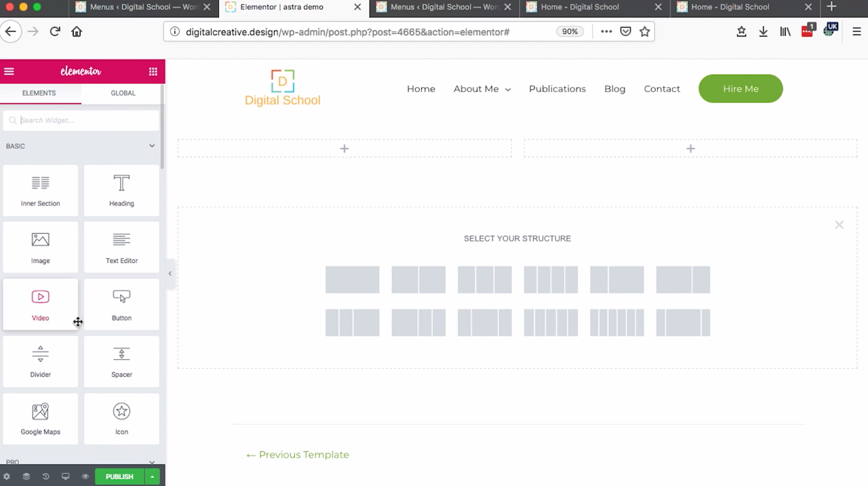The image size is (868, 486).
Task: Click the browser back arrow
Action: [10, 31]
